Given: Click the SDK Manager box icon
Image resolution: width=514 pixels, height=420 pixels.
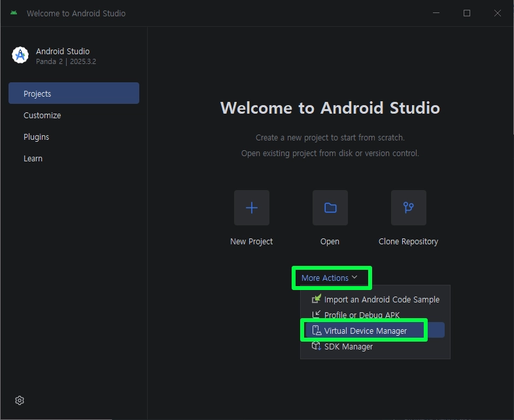Looking at the screenshot, I should [x=317, y=346].
